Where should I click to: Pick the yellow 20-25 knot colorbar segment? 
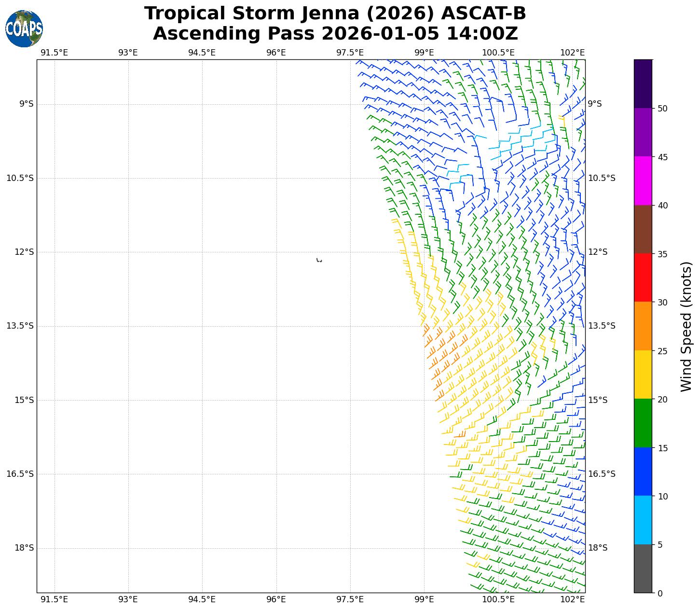coord(643,374)
